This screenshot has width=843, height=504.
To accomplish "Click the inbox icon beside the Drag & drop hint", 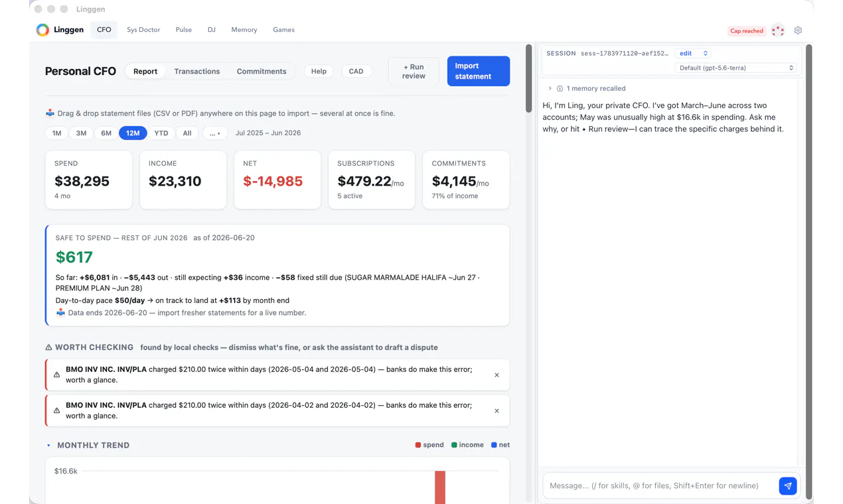I will 50,113.
